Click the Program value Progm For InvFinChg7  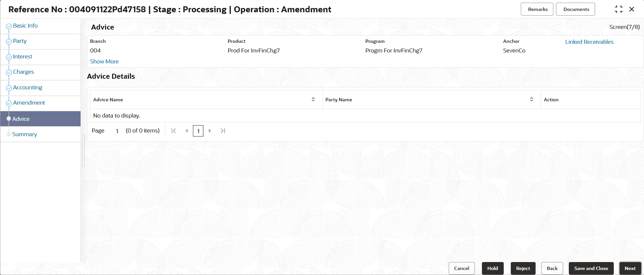(394, 50)
